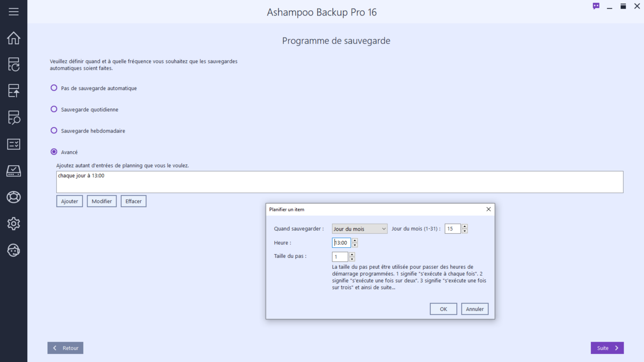Open the hamburger menu in the sidebar
644x362 pixels.
[13, 12]
